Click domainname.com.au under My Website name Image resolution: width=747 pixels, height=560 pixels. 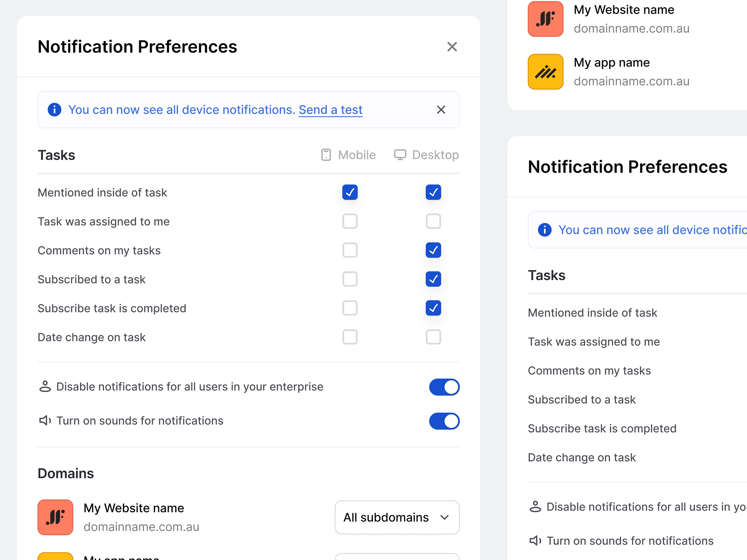click(x=142, y=527)
